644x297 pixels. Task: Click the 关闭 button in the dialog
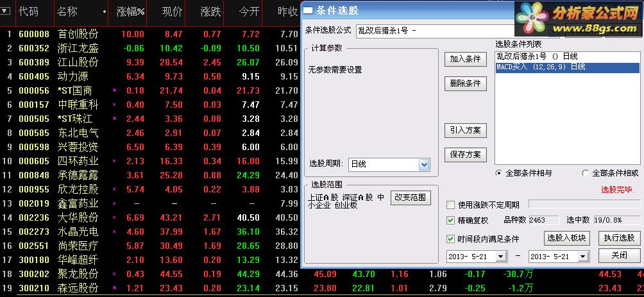619,255
